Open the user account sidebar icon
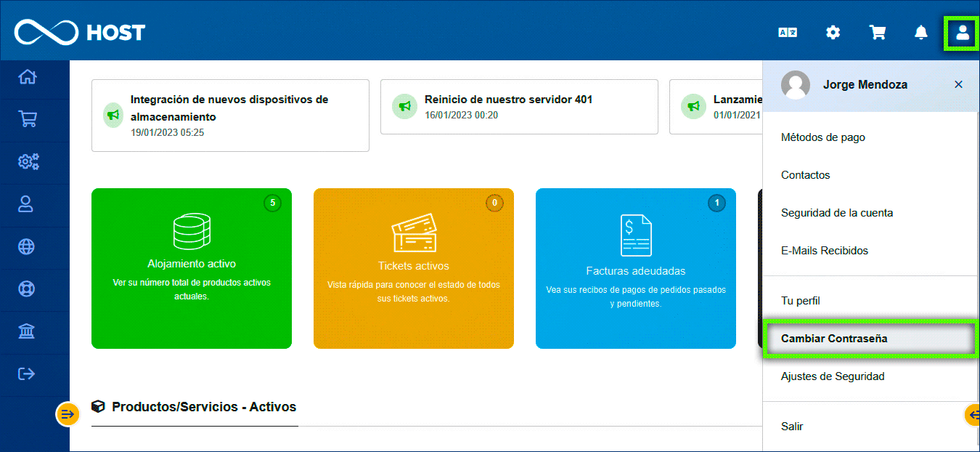980x452 pixels. [27, 204]
